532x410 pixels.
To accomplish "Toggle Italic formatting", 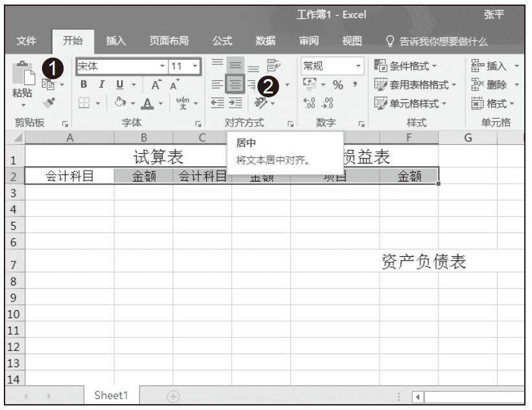I will (x=100, y=84).
